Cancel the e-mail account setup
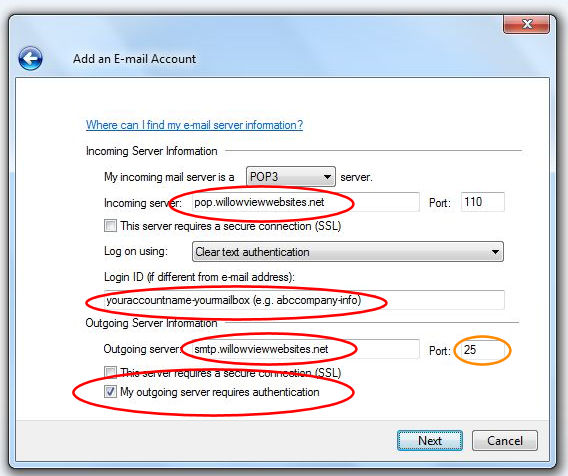The height and width of the screenshot is (476, 568). point(505,440)
